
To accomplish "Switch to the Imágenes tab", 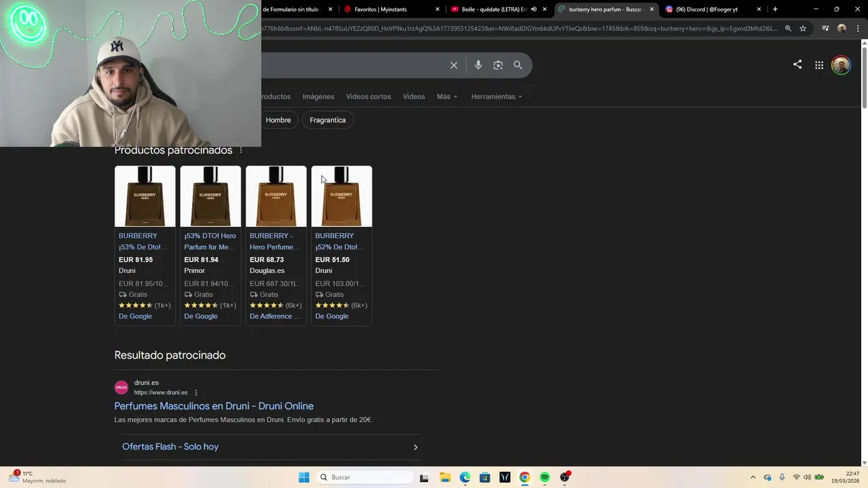I will [318, 96].
